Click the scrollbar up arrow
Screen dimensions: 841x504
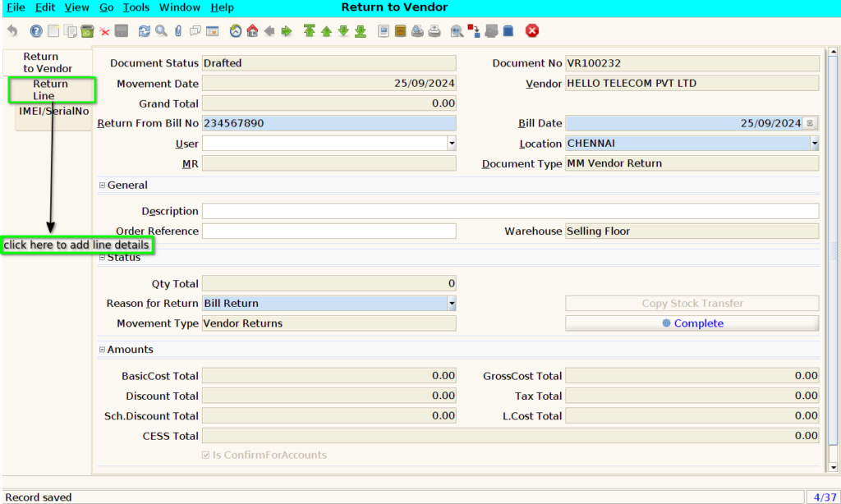[833, 52]
